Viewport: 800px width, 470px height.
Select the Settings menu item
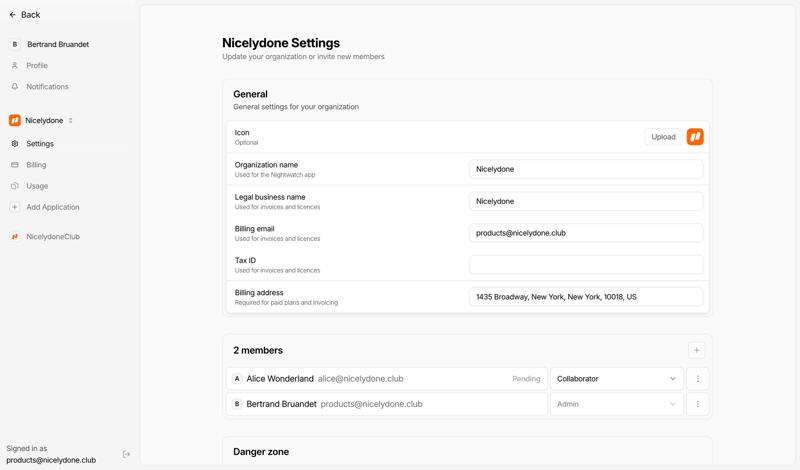tap(40, 144)
